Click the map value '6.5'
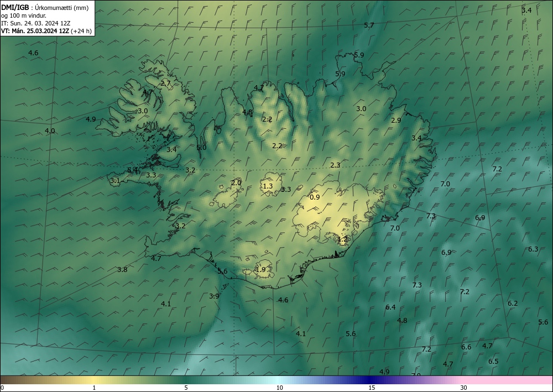 493,362
